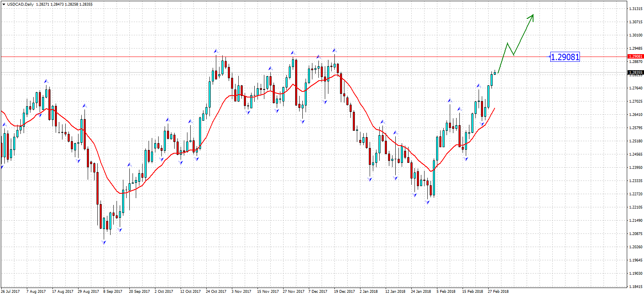Image resolution: width=644 pixels, height=296 pixels.
Task: Click the 26 Jul 2017 date label
Action: 10,292
